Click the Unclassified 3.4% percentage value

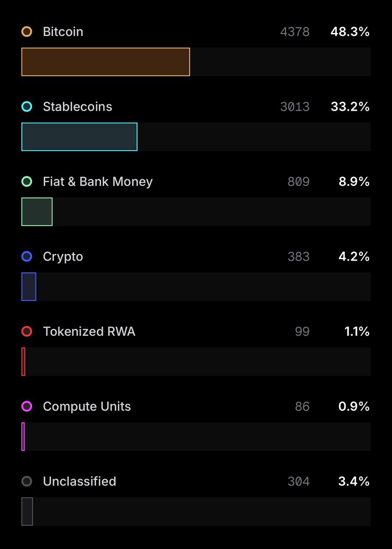coord(354,481)
